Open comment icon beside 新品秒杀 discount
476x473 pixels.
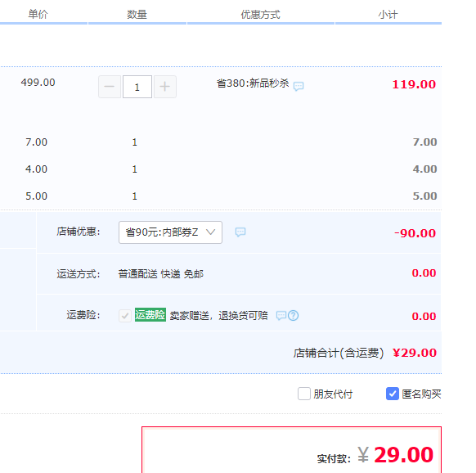tap(299, 86)
